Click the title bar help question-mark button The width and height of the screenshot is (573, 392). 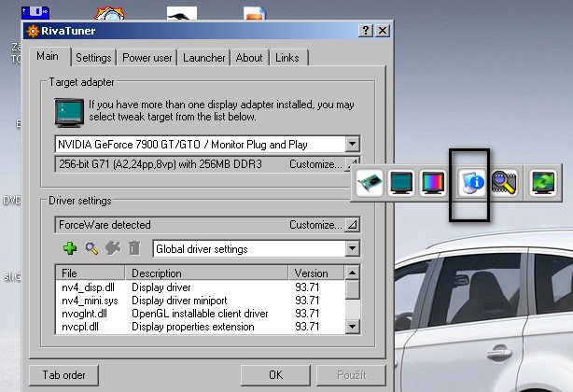pos(366,30)
